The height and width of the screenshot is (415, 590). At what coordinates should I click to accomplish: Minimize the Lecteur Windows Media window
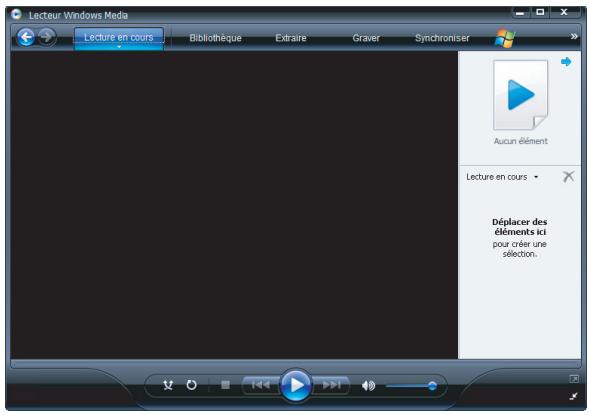[520, 13]
